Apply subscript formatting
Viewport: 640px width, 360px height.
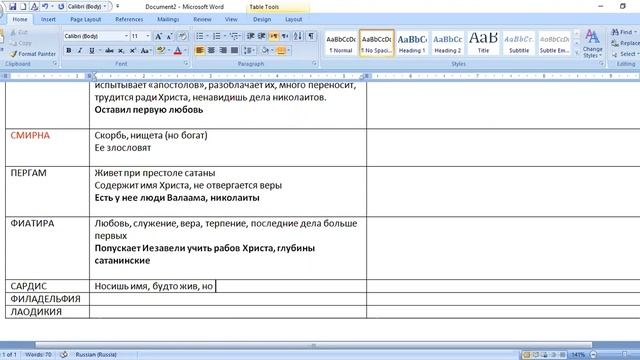tap(121, 51)
